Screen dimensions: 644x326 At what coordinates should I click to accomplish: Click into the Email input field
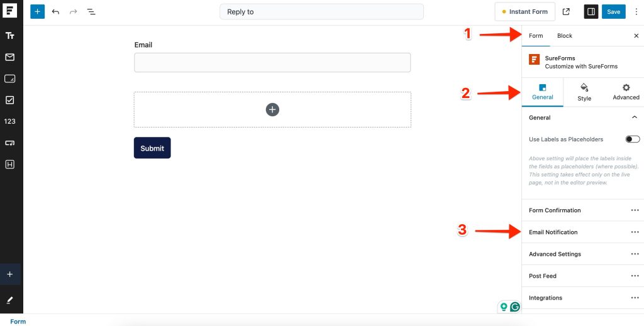pyautogui.click(x=272, y=62)
